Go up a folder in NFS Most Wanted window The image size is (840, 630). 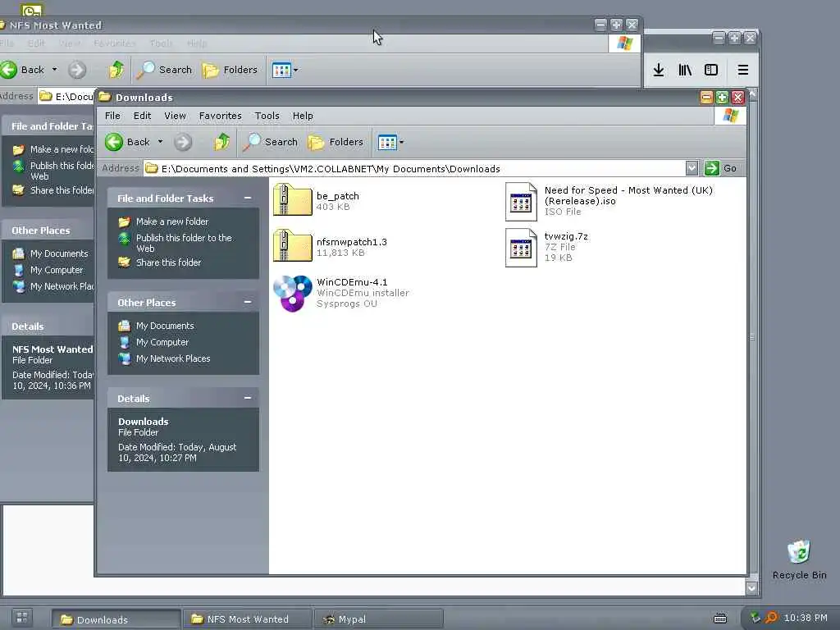pos(116,70)
